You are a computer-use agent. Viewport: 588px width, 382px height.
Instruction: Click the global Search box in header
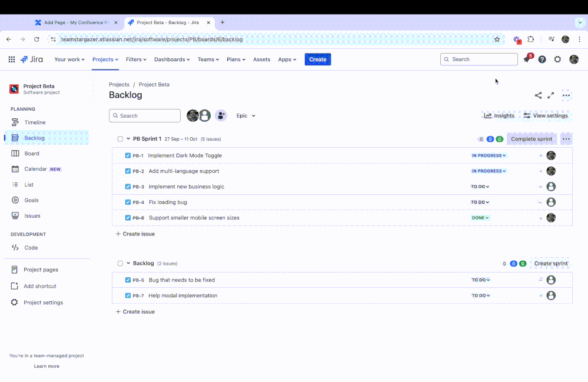479,59
